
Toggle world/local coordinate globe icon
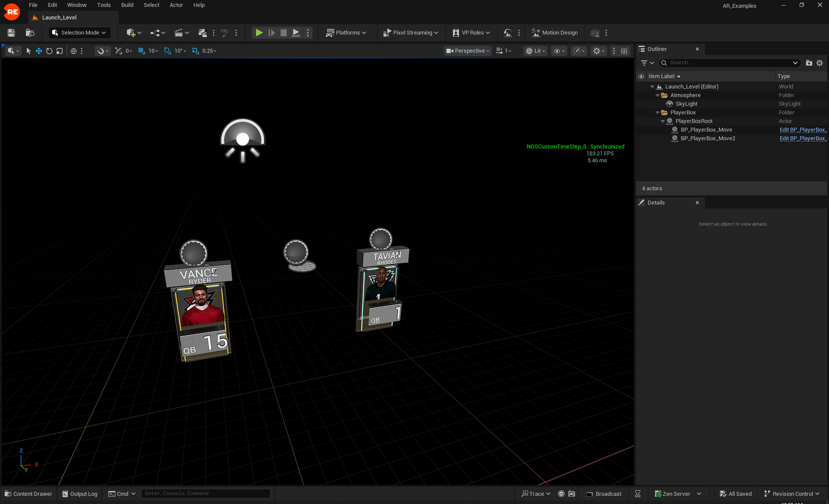pyautogui.click(x=73, y=51)
